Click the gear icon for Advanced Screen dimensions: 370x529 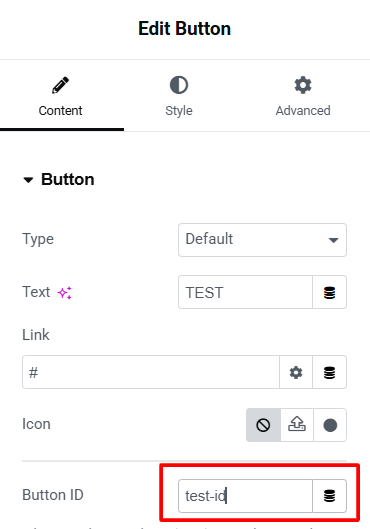point(303,85)
